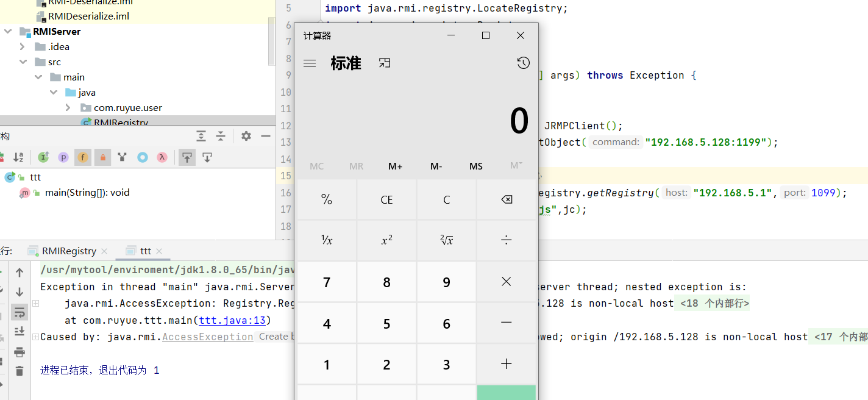Toggle show fields filter in structure panel
This screenshot has height=400, width=868.
click(83, 157)
